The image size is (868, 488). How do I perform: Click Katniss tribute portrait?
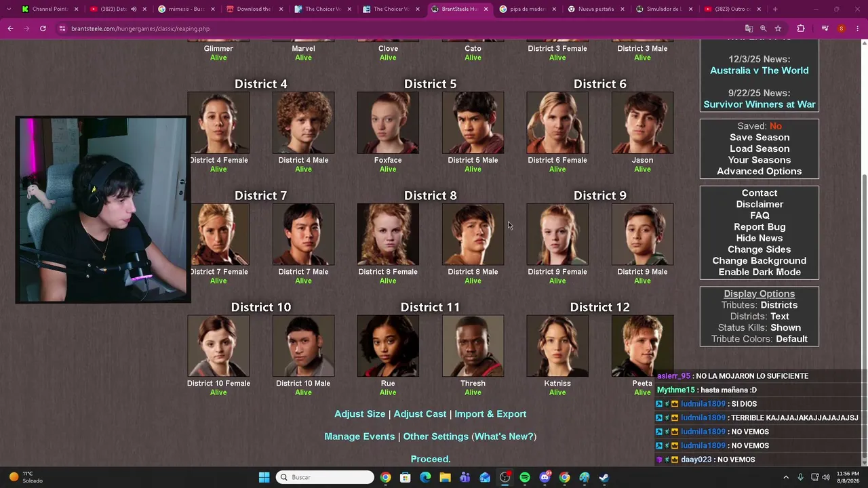pos(557,346)
